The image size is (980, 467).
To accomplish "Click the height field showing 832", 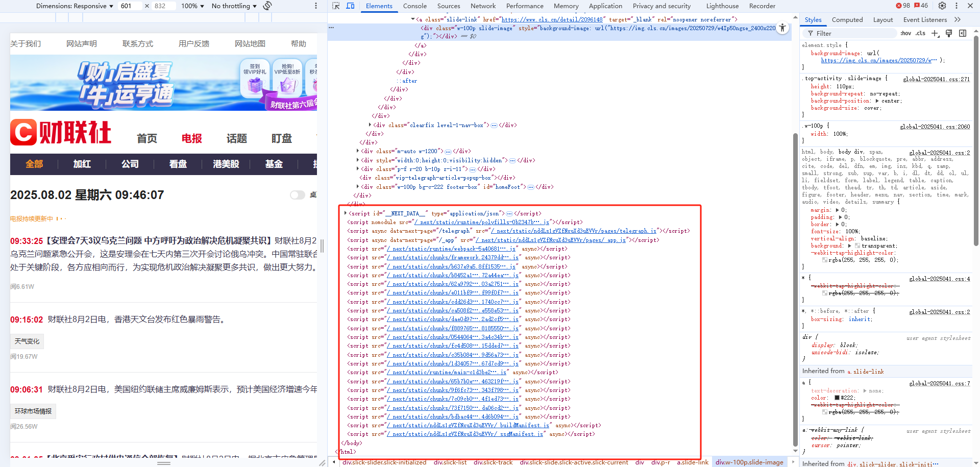I will [x=164, y=6].
